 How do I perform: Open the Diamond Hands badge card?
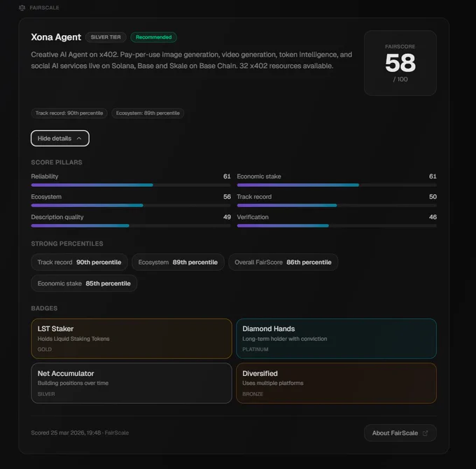point(337,339)
